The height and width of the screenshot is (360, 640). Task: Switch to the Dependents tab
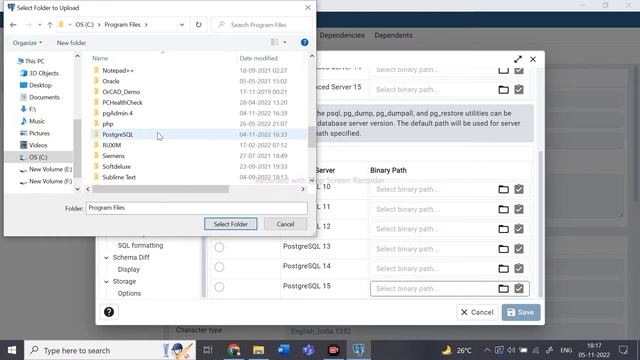(x=393, y=36)
